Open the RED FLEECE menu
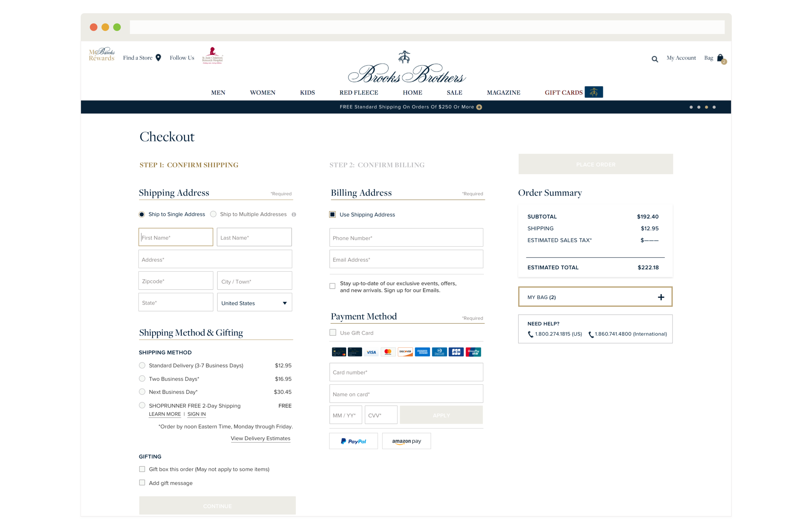 pyautogui.click(x=359, y=93)
